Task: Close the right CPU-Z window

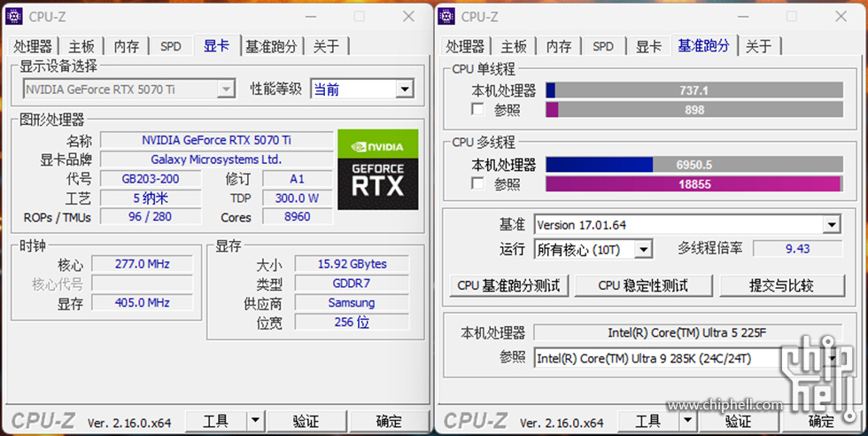Action: pos(841,16)
